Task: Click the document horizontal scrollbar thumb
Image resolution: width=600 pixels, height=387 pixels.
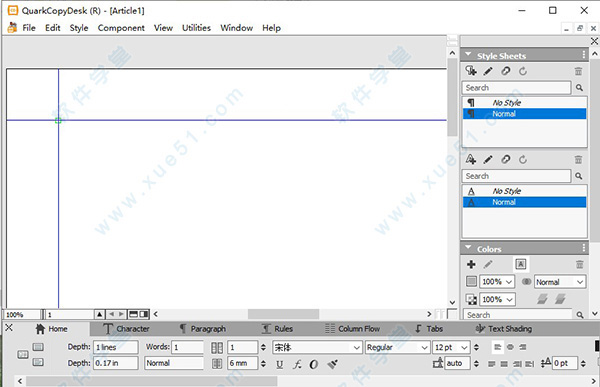Action: tap(283, 314)
